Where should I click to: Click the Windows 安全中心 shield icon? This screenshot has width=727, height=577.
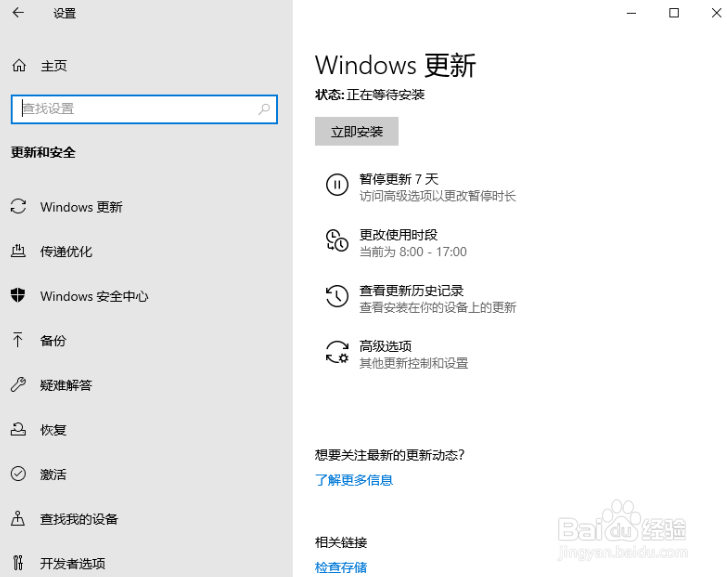18,295
